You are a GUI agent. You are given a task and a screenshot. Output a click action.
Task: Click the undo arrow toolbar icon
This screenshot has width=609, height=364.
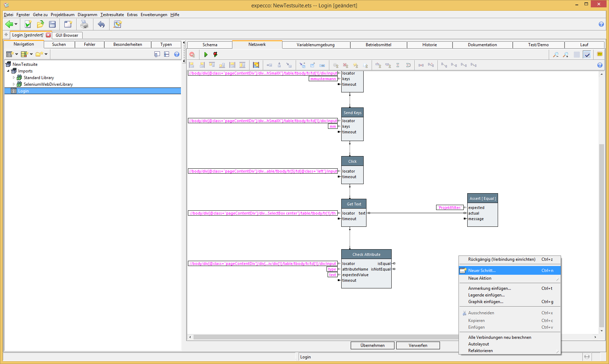pyautogui.click(x=101, y=24)
